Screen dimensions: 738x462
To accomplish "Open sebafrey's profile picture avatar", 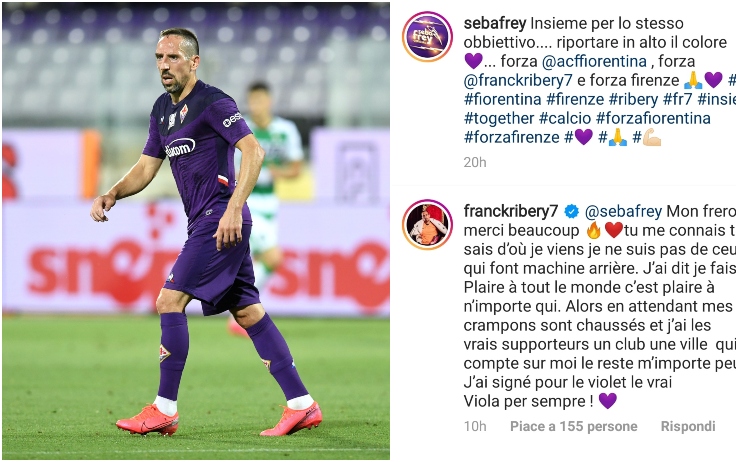I will pos(427,37).
